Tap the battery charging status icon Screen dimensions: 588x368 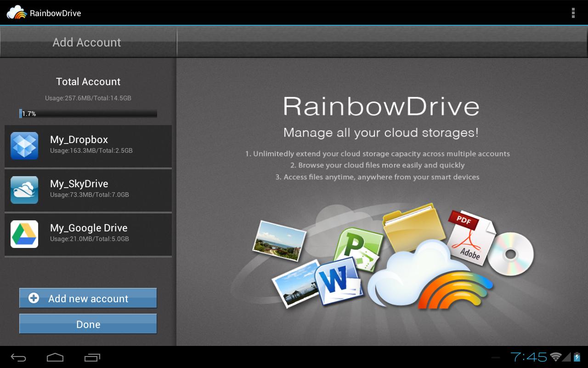click(x=577, y=357)
